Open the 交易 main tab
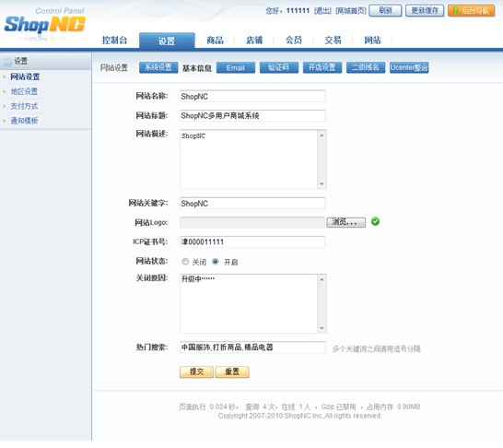 333,41
